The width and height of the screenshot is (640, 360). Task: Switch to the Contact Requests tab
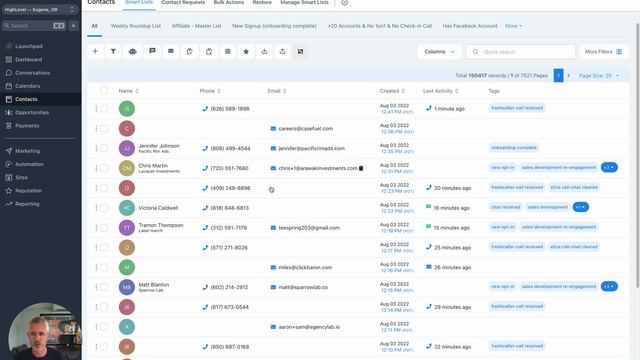coord(183,2)
